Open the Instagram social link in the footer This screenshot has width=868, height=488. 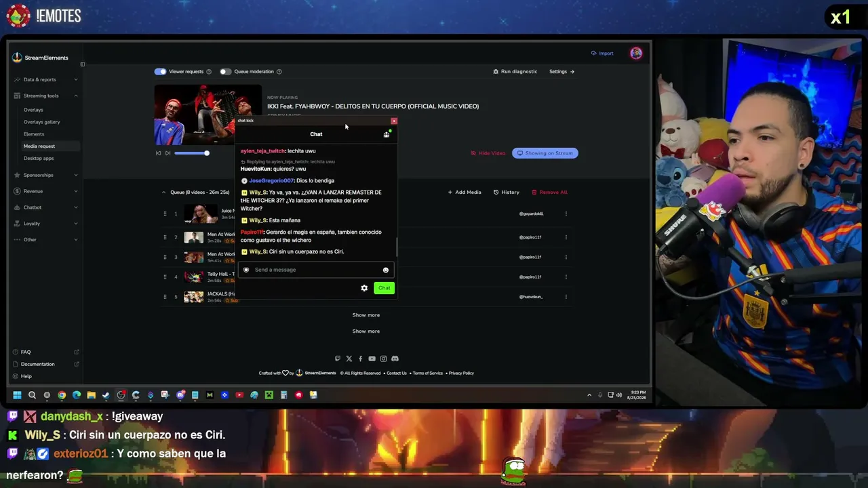[383, 359]
